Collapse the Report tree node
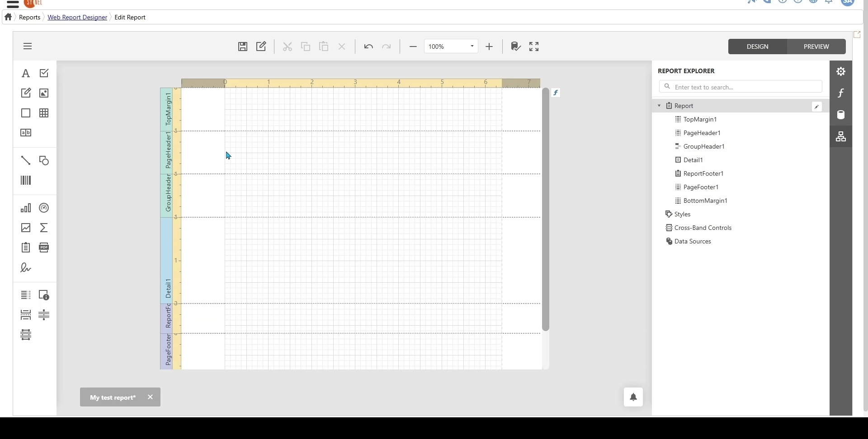868x439 pixels. [x=659, y=106]
